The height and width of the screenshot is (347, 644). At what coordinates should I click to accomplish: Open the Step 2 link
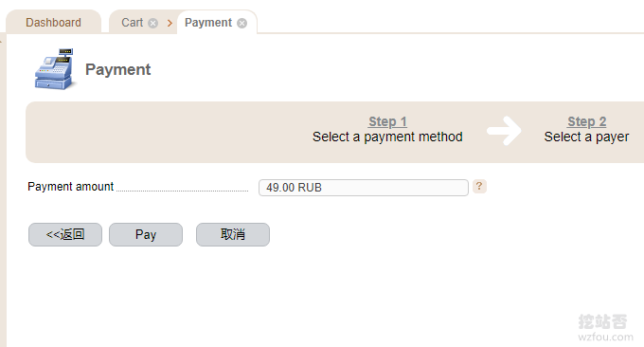coord(587,121)
